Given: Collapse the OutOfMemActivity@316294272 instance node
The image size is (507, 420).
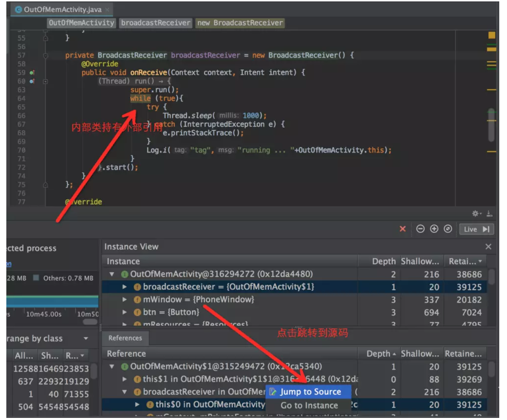Looking at the screenshot, I should tap(112, 274).
